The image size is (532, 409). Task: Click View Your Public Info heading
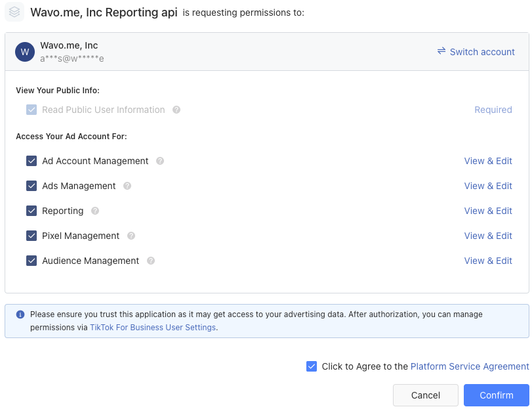(x=58, y=91)
